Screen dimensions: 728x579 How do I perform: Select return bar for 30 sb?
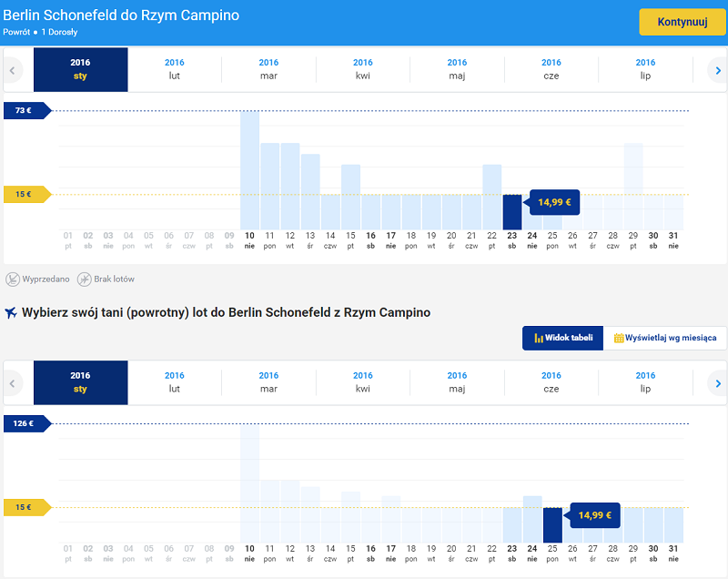point(653,525)
